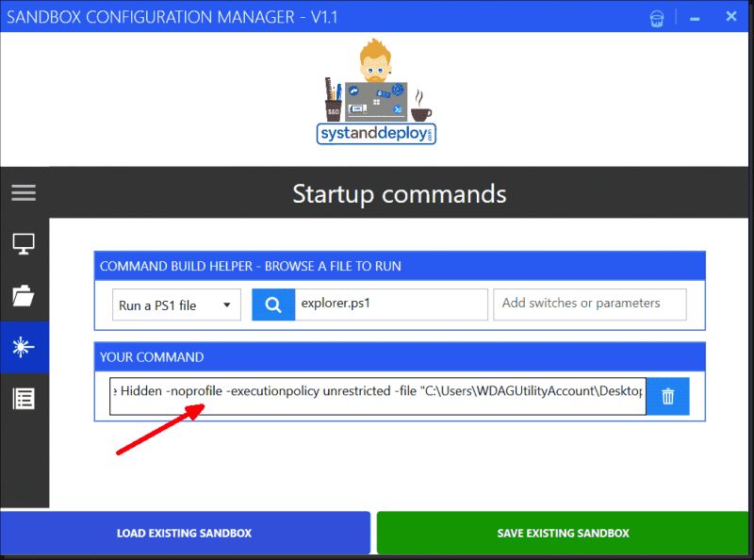The height and width of the screenshot is (560, 754).
Task: Expand the file type selection combo box
Action: pos(176,304)
